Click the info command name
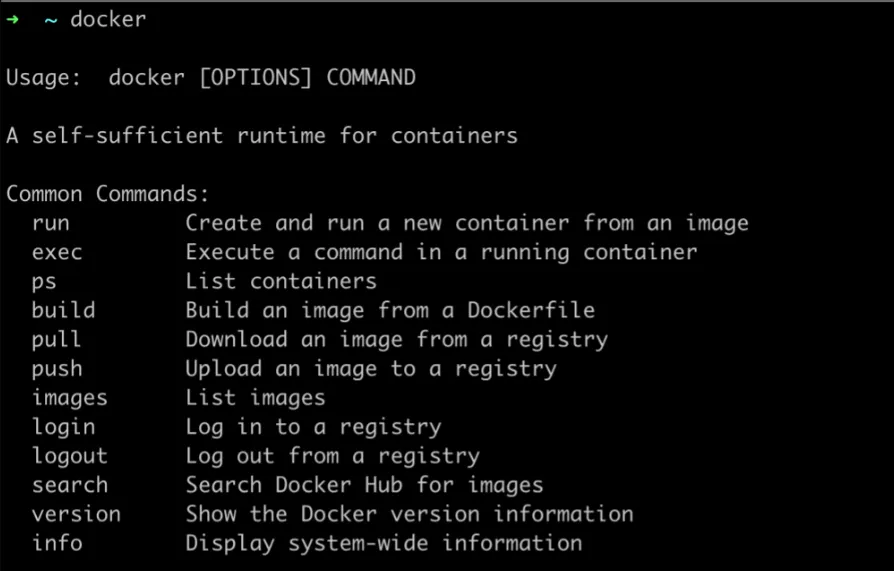894x571 pixels. click(57, 543)
